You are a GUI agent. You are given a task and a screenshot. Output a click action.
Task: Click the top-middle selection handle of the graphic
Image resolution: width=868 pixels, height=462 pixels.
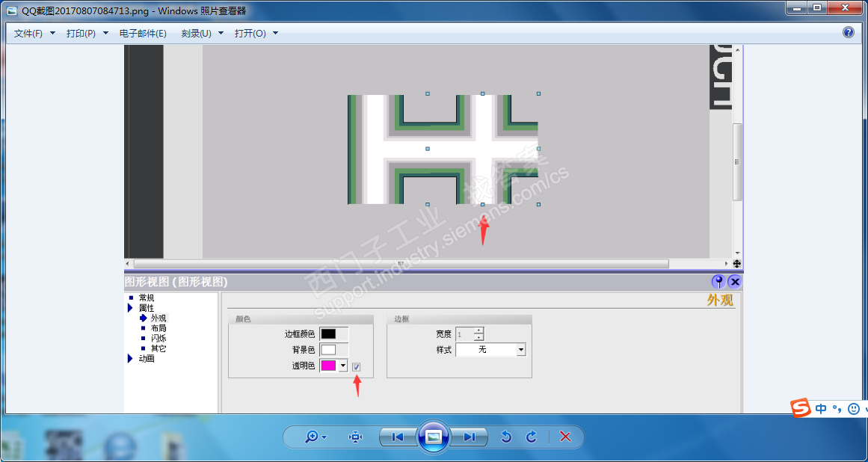click(x=483, y=94)
